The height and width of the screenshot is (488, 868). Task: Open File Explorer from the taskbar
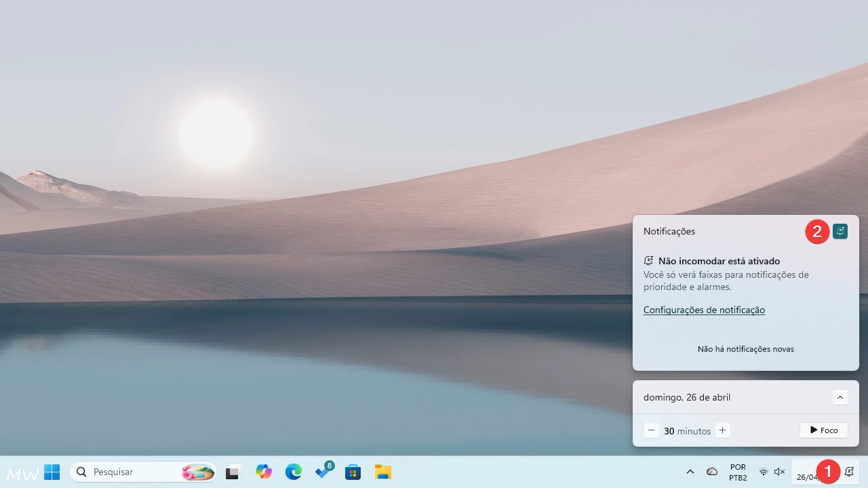(x=383, y=472)
